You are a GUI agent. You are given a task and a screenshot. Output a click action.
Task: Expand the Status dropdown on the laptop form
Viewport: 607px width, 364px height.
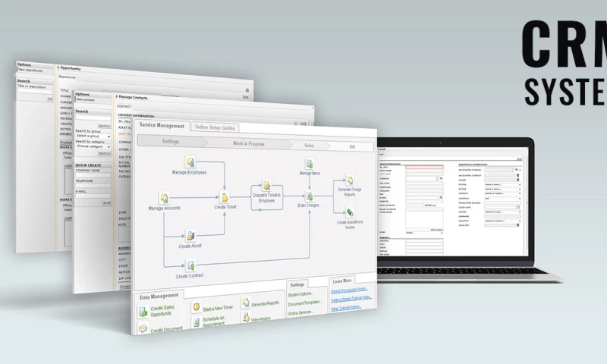502,184
